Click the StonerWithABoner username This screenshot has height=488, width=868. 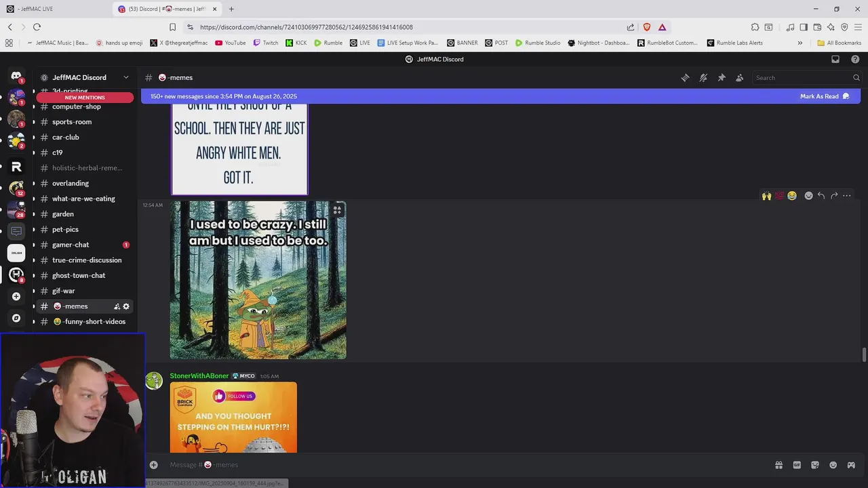pos(199,376)
